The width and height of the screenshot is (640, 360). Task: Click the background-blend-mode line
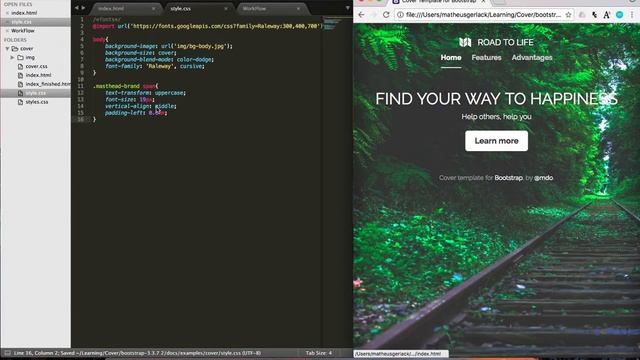pyautogui.click(x=159, y=60)
